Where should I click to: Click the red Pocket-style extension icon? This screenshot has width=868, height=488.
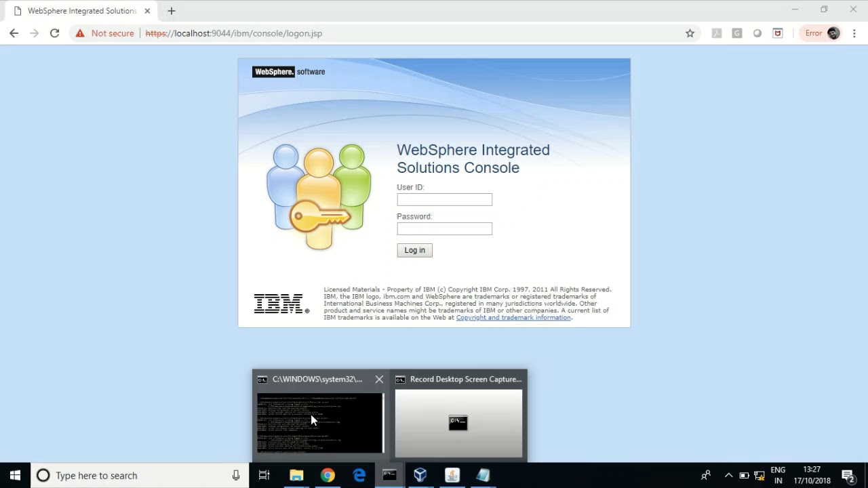778,33
